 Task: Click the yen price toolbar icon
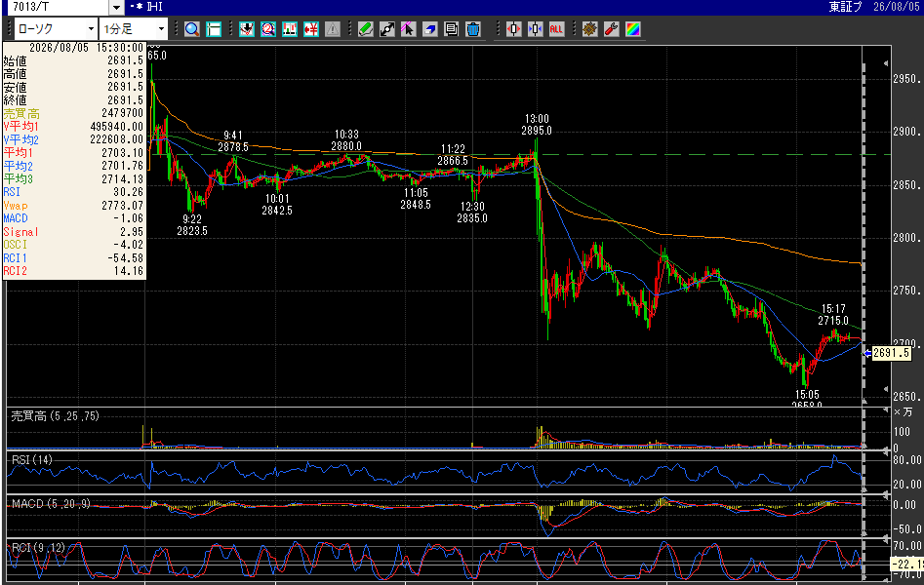pos(311,29)
